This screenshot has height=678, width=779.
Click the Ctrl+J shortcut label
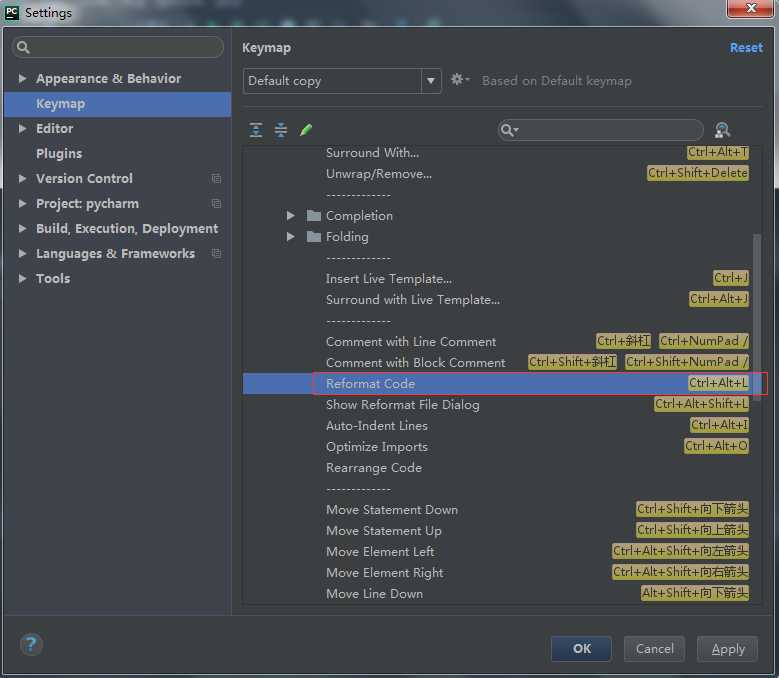pyautogui.click(x=730, y=278)
